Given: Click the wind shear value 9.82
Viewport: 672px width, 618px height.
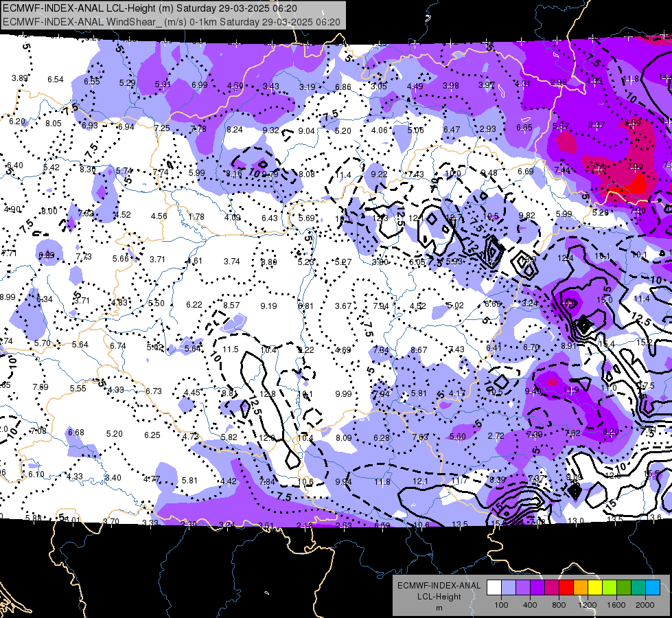Looking at the screenshot, I should pyautogui.click(x=526, y=216).
